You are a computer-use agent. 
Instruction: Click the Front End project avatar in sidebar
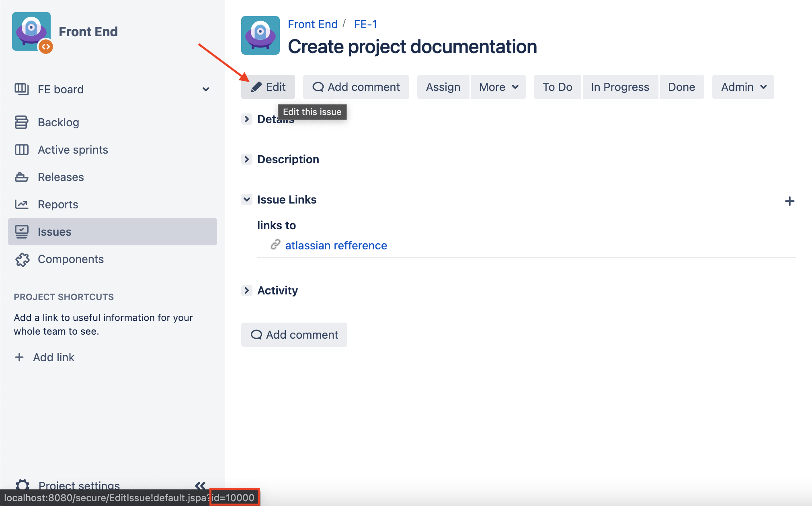(31, 31)
